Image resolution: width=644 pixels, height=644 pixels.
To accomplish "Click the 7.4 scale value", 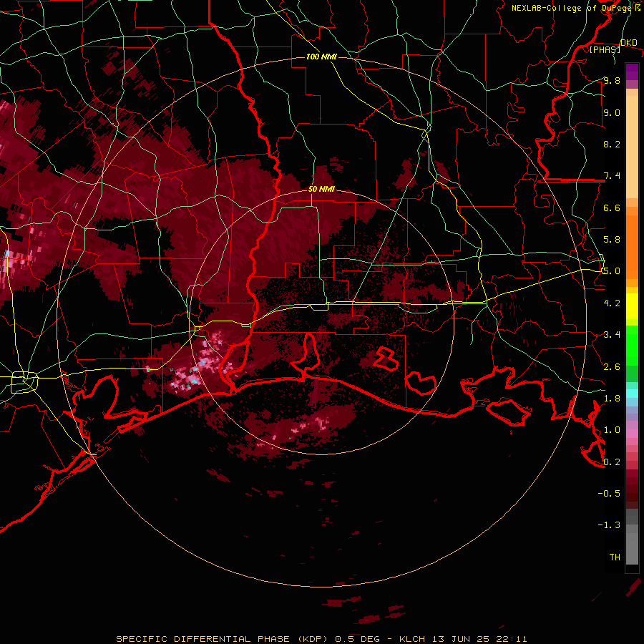I will pyautogui.click(x=612, y=176).
